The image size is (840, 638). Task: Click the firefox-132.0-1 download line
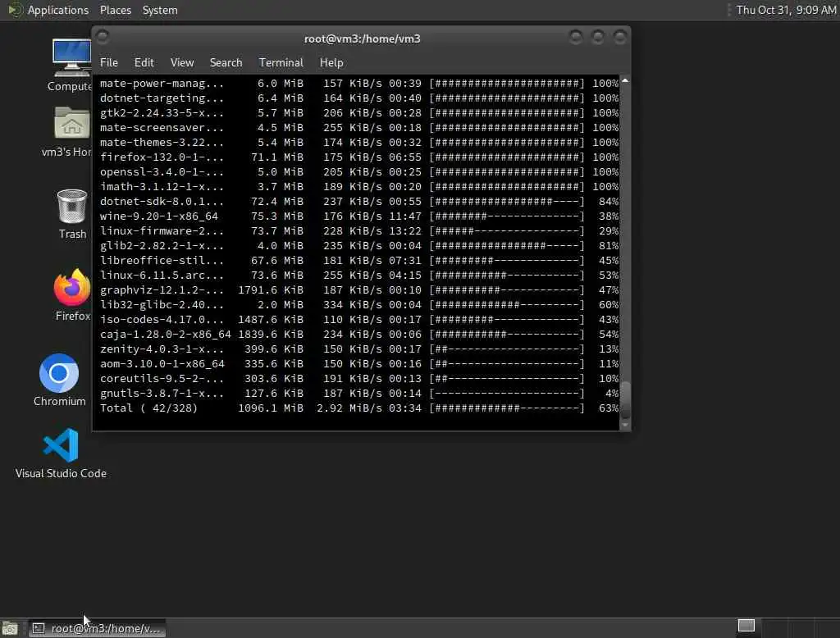[359, 157]
